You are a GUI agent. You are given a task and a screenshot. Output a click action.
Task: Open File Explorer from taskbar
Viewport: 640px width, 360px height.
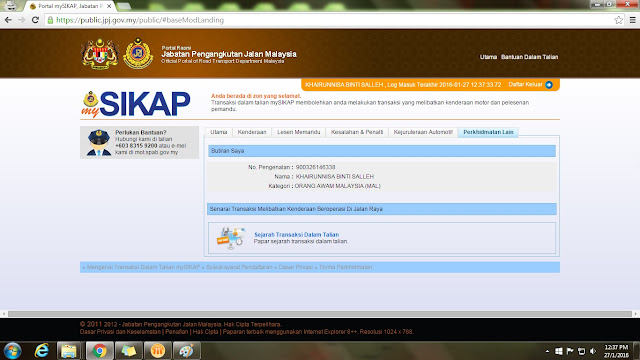[69, 351]
